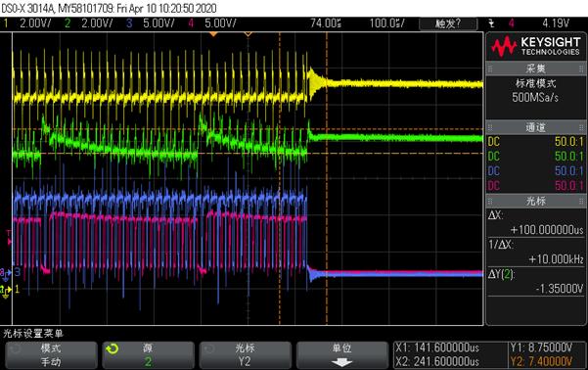
Task: Open the 源 cursor source selection softkey
Action: coord(148,354)
